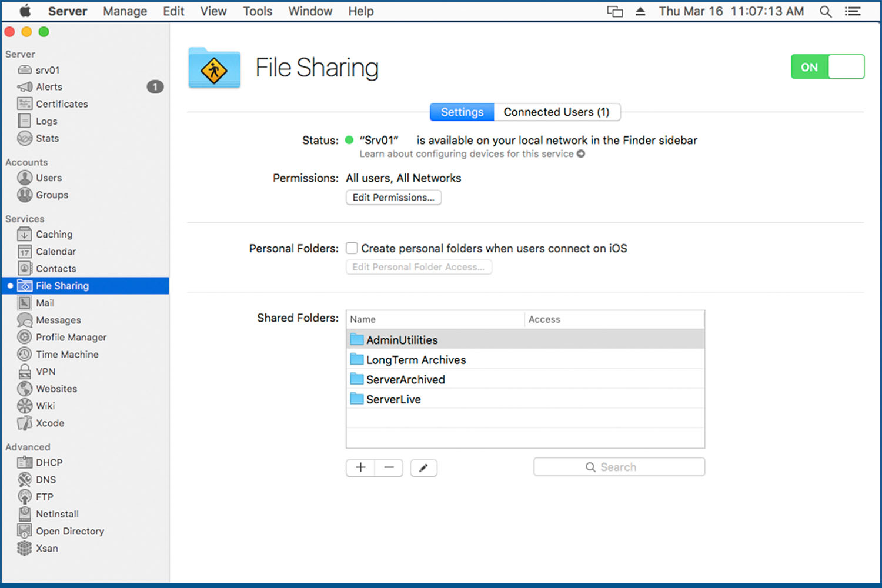Sort by Access column header

(x=614, y=319)
